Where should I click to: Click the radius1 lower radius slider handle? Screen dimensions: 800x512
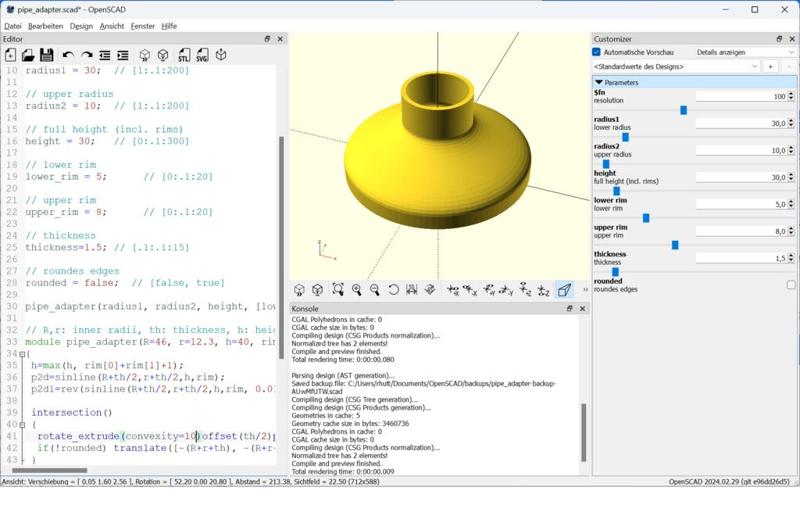pyautogui.click(x=625, y=137)
